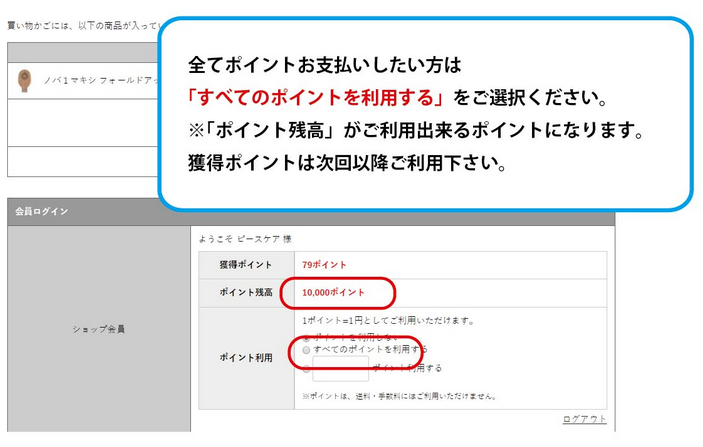This screenshot has height=447, width=703.
Task: Click the ポイント残高 label cell
Action: [246, 292]
